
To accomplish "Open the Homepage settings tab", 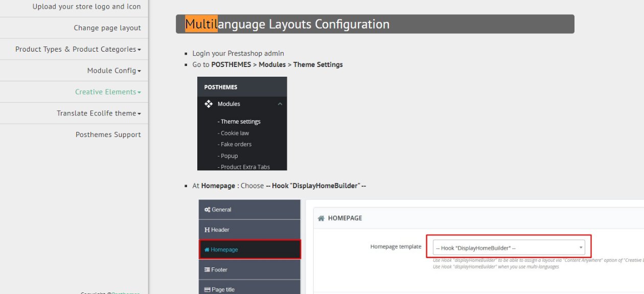I will (249, 250).
